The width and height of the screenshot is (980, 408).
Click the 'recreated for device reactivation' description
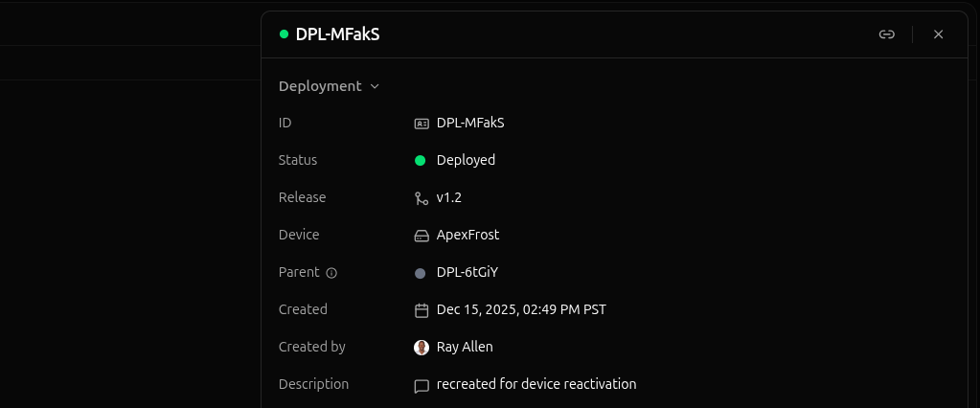point(536,384)
